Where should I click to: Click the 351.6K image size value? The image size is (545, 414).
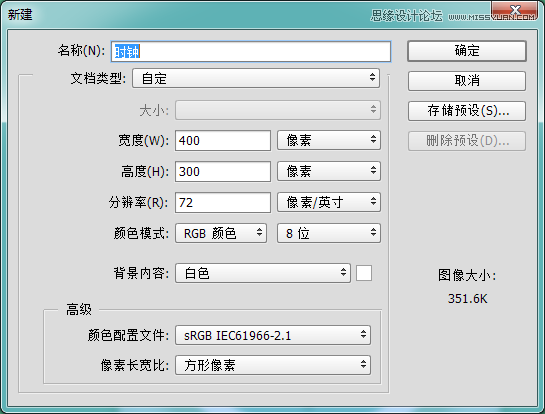click(467, 299)
